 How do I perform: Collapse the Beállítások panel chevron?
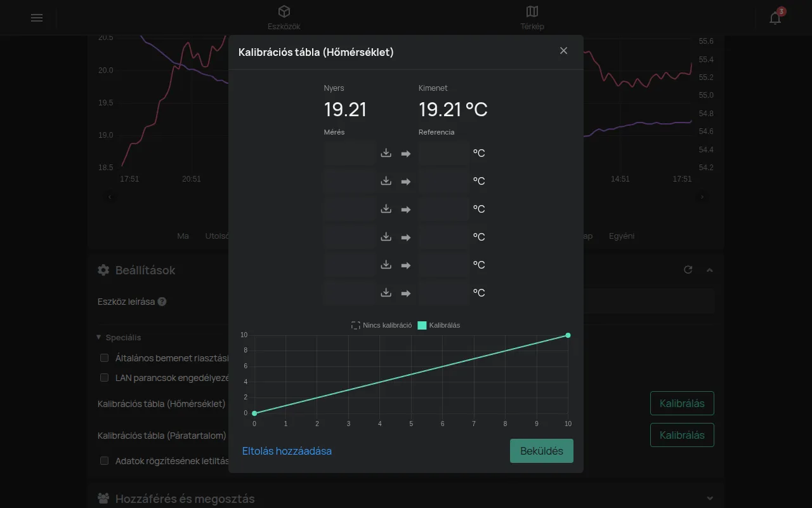tap(710, 270)
